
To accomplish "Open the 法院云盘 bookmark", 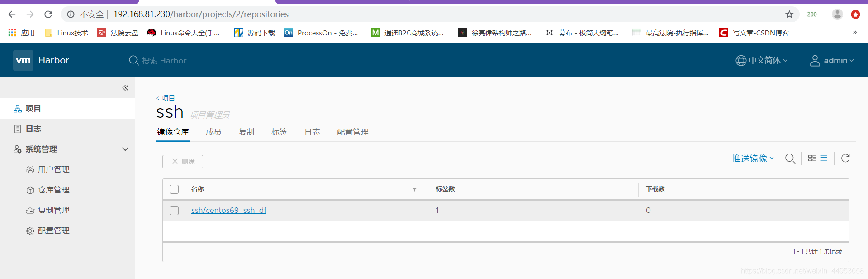I will pos(118,33).
